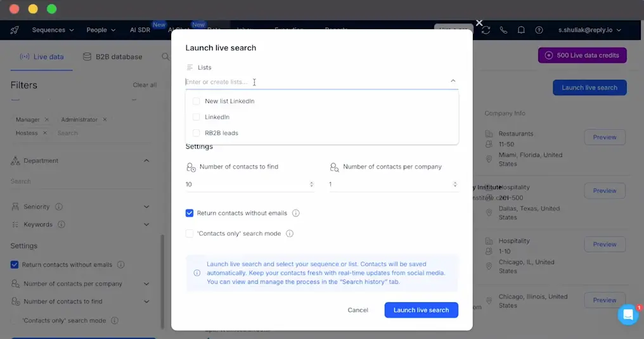
Task: Check the LinkedIn list checkbox
Action: 196,117
